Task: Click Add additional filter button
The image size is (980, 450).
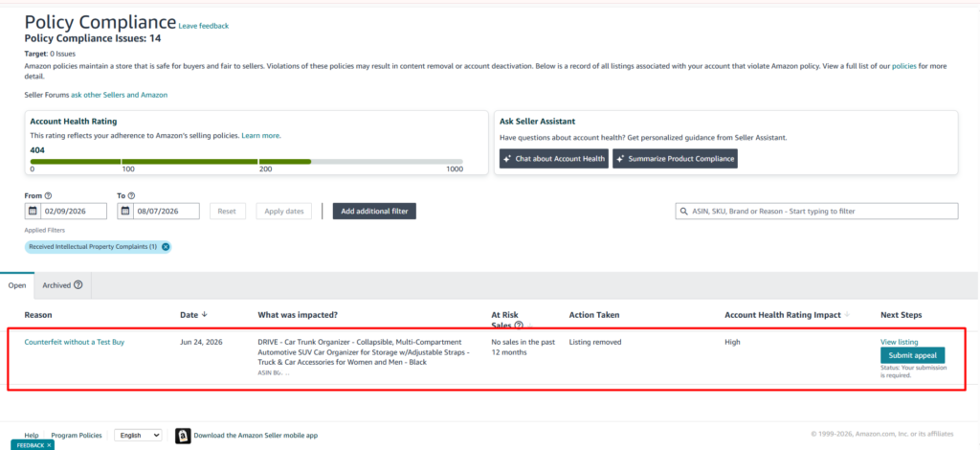Action: click(x=374, y=212)
